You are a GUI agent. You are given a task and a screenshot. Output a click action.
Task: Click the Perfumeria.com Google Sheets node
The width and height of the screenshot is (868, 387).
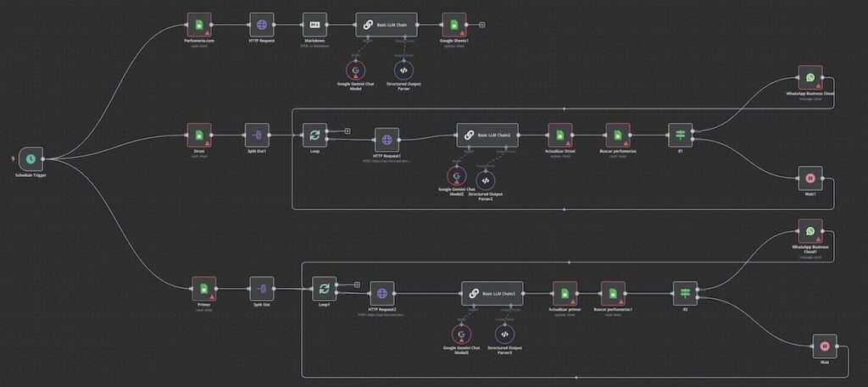[x=198, y=25]
